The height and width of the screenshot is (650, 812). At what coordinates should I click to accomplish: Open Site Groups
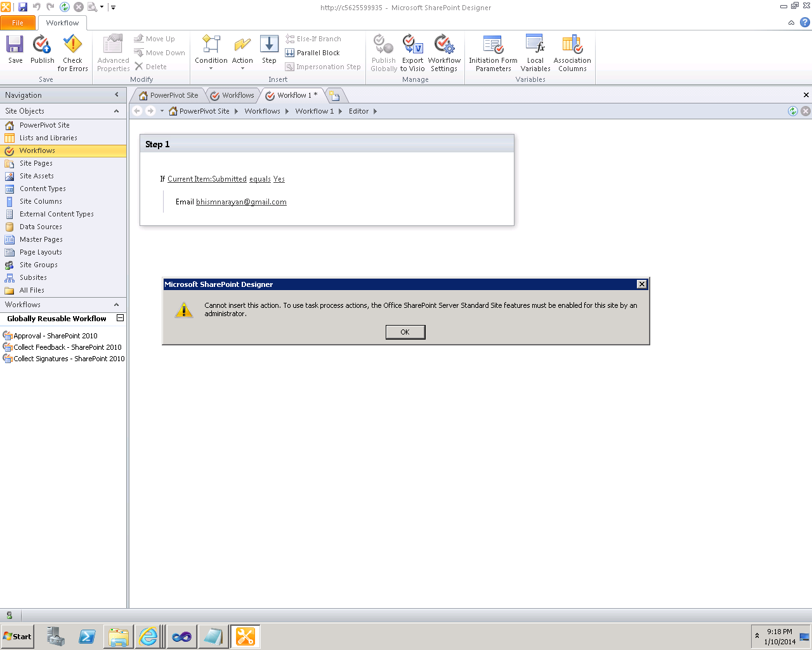(x=63, y=265)
